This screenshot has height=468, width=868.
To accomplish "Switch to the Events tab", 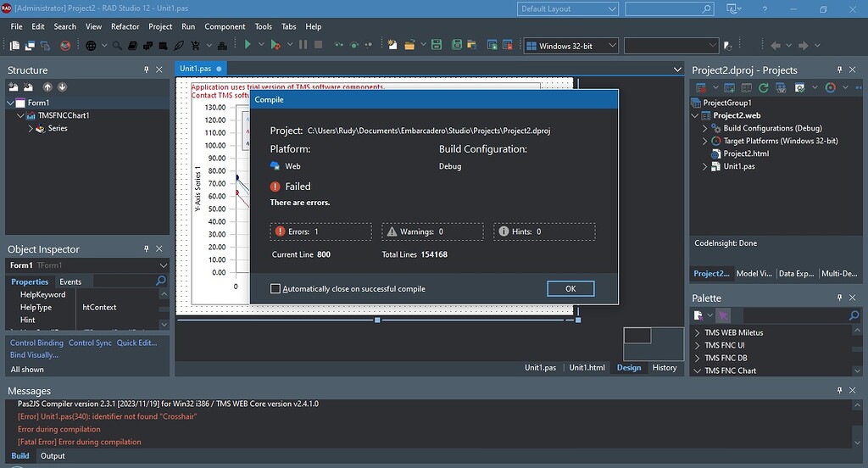I will pyautogui.click(x=70, y=282).
